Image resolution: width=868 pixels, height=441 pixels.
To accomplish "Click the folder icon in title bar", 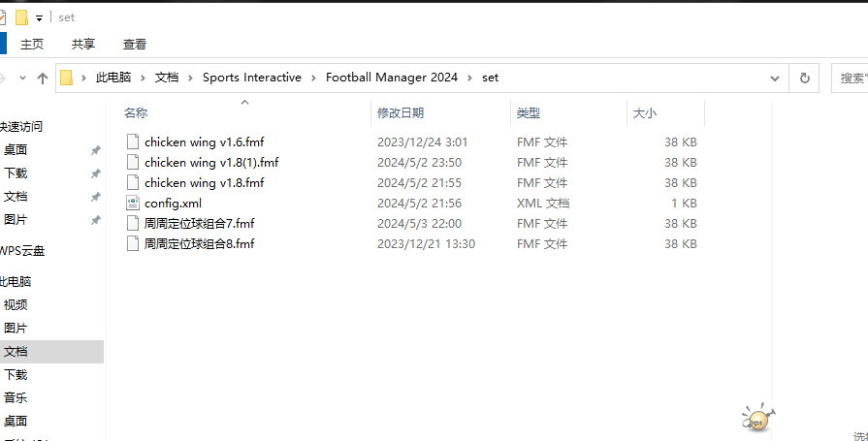I will (21, 17).
